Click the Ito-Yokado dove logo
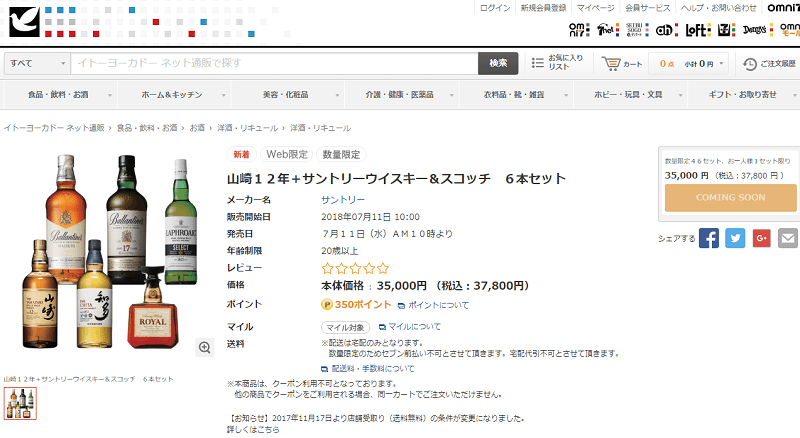Screen dimensions: 800x438 (x=24, y=22)
